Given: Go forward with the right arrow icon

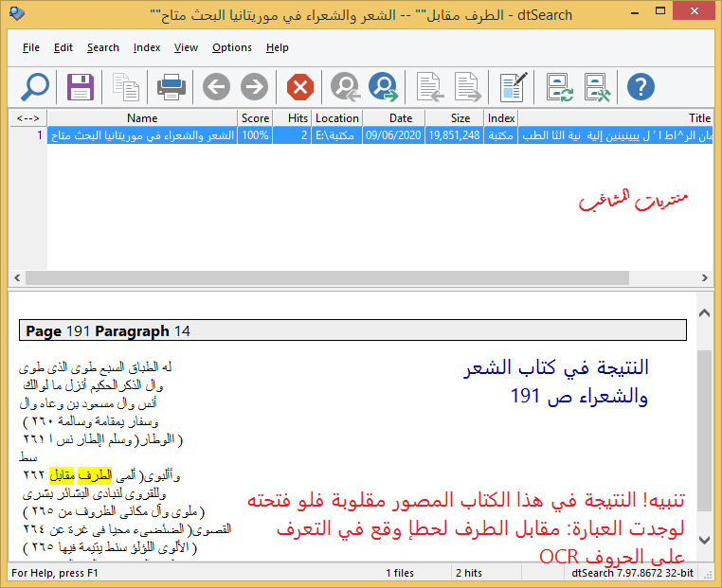Looking at the screenshot, I should click(x=254, y=87).
